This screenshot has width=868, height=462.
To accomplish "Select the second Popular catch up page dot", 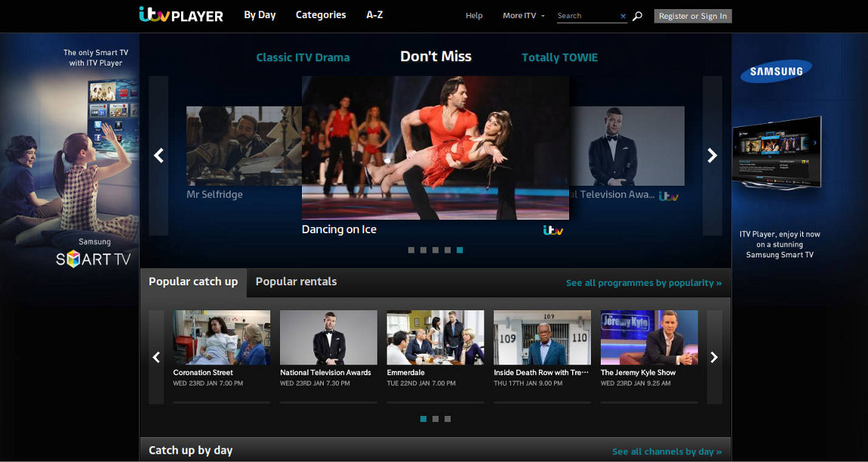I will pyautogui.click(x=436, y=419).
